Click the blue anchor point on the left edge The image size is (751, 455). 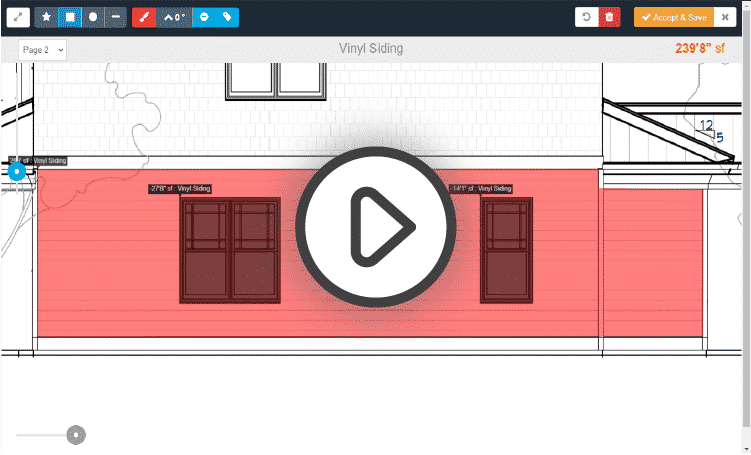(x=17, y=172)
